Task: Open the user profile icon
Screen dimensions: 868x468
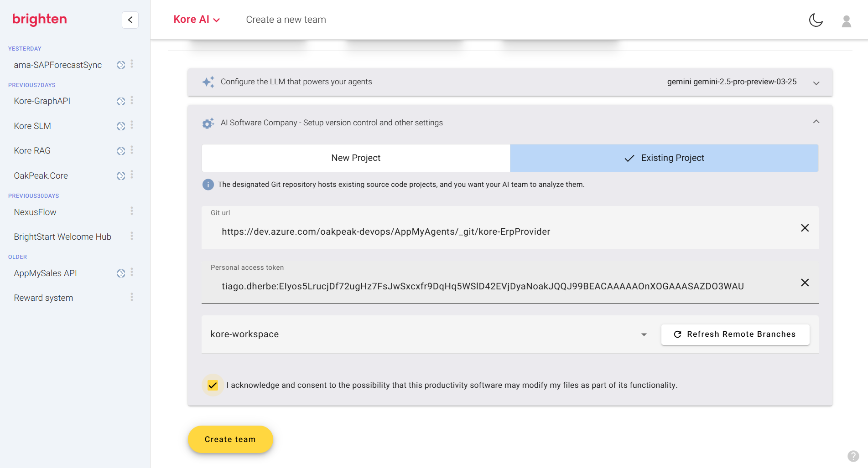Action: pyautogui.click(x=846, y=21)
